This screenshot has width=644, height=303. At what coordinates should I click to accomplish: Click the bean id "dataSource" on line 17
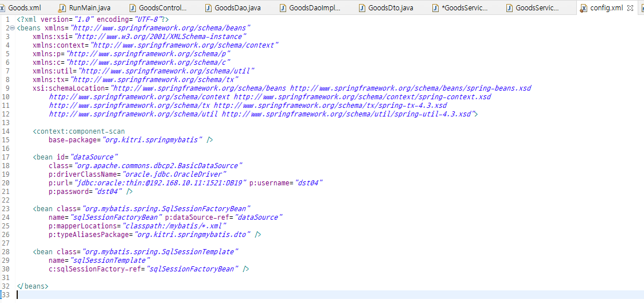[x=95, y=157]
